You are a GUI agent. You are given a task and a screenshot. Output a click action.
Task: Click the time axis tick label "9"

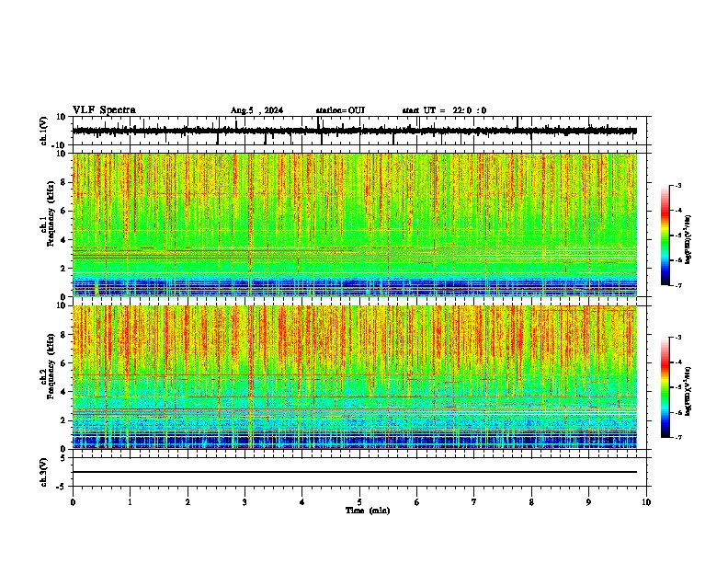coord(588,502)
